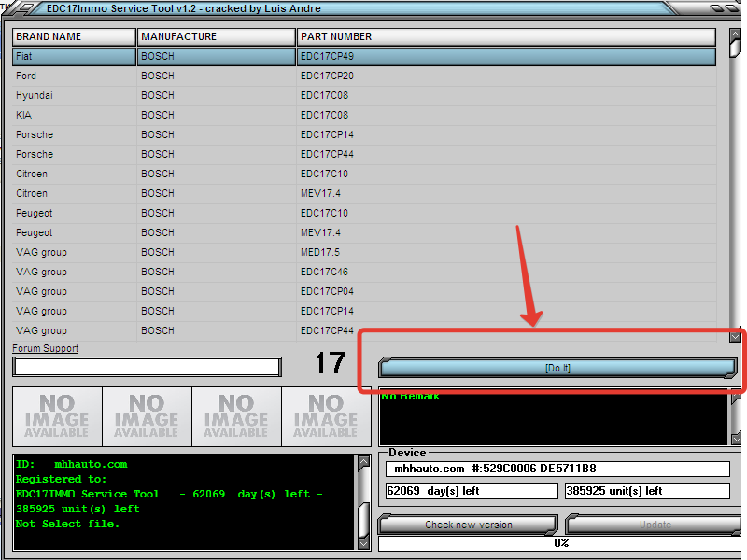Image resolution: width=747 pixels, height=560 pixels.
Task: Select the Ford brand cell
Action: click(x=74, y=76)
